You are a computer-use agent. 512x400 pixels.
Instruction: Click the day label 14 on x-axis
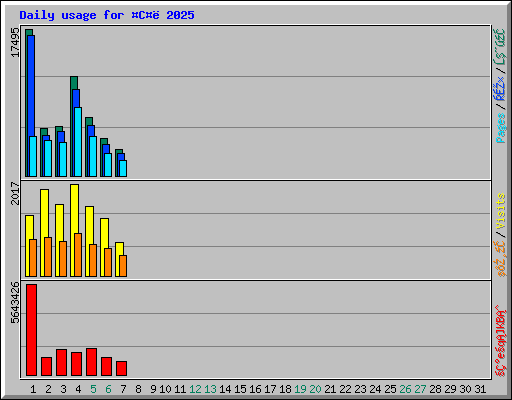tap(225, 389)
